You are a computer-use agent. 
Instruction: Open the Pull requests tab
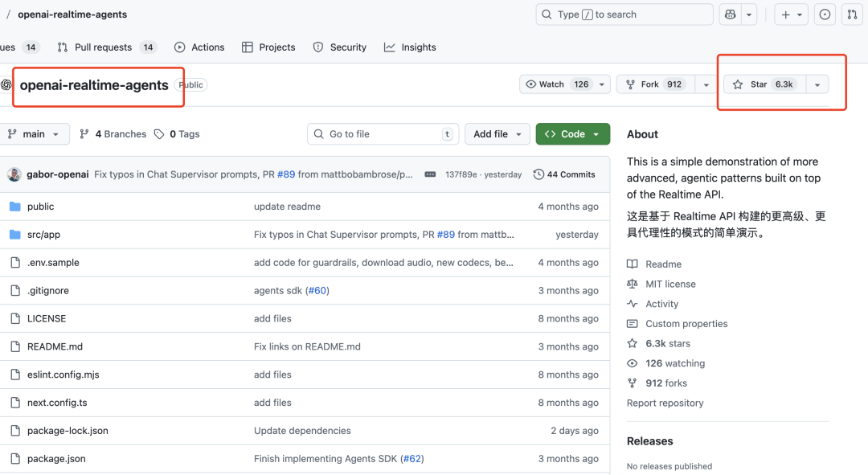click(108, 47)
